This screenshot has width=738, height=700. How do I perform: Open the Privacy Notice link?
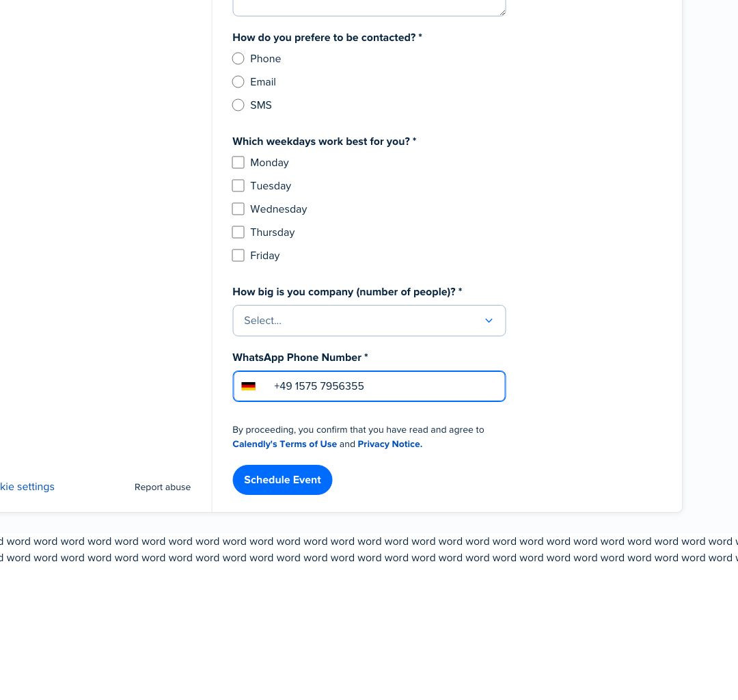click(x=389, y=444)
